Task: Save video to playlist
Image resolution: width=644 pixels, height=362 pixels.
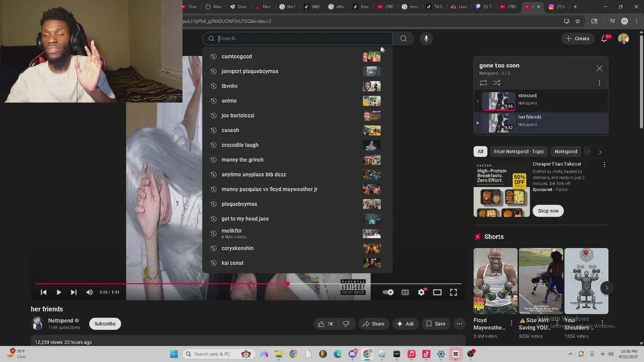Action: click(435, 324)
